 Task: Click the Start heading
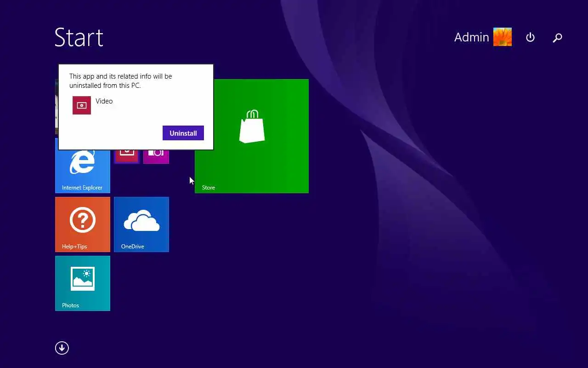click(x=79, y=37)
